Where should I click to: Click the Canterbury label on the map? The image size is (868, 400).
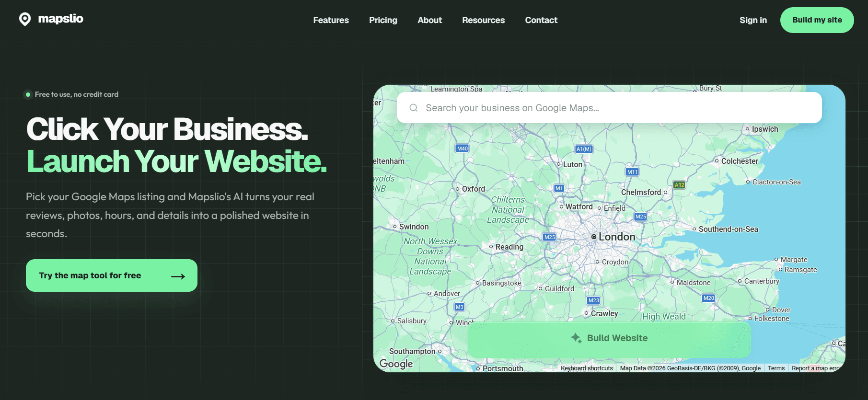point(762,281)
